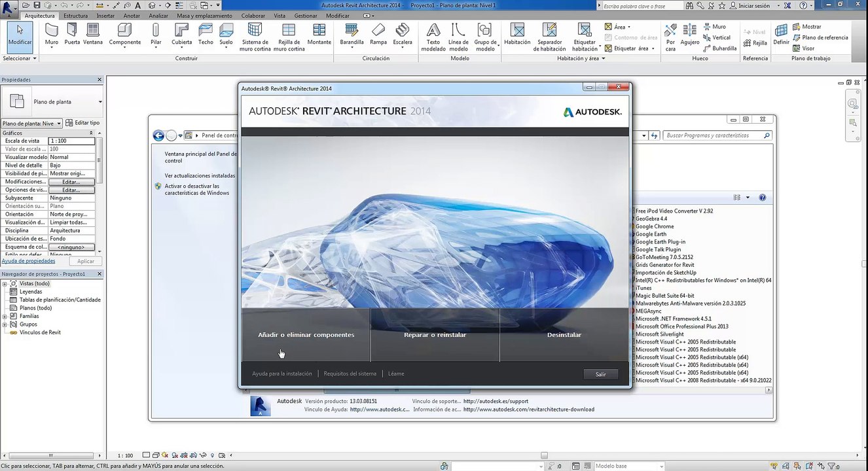
Task: Open the Ayuda para la instalación link
Action: 282,374
